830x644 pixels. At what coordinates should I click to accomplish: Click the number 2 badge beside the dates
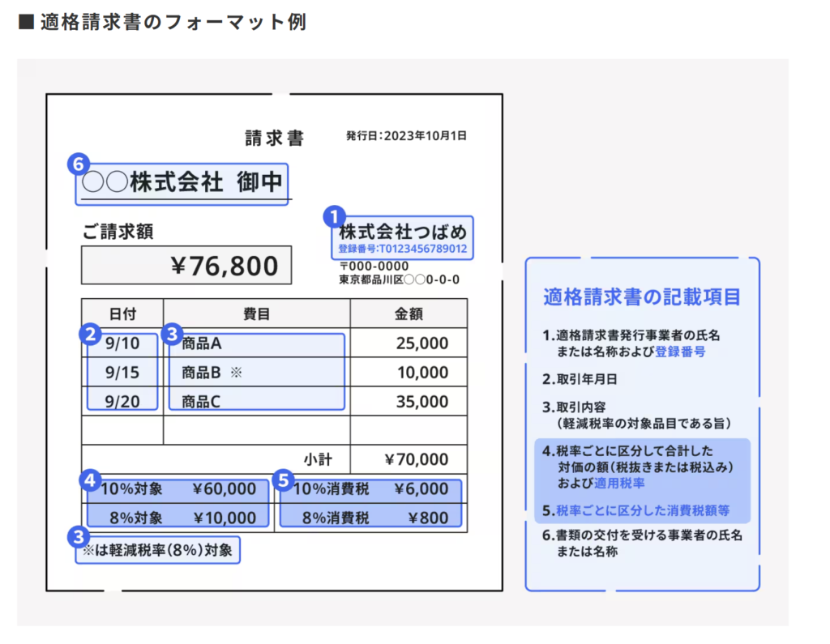pyautogui.click(x=92, y=333)
